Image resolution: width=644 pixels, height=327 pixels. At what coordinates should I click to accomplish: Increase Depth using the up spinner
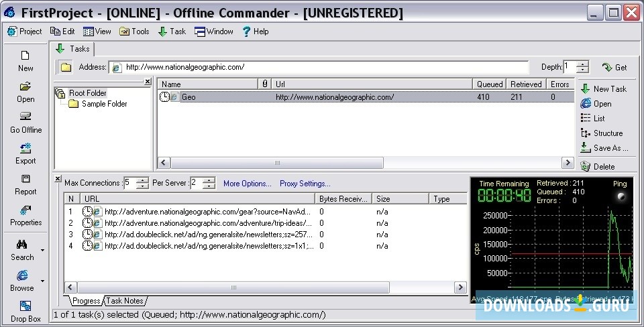pyautogui.click(x=582, y=64)
